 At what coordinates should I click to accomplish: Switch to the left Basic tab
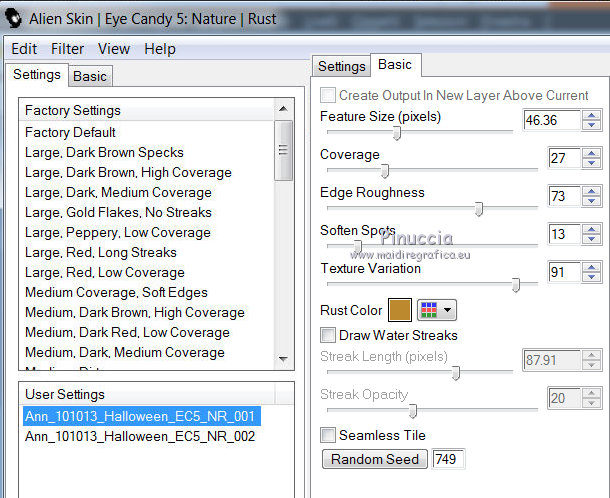pyautogui.click(x=90, y=76)
